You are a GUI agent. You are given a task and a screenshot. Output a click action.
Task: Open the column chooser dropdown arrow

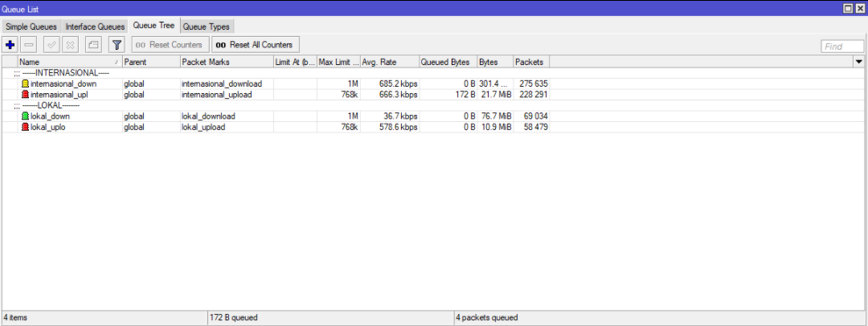tap(860, 62)
